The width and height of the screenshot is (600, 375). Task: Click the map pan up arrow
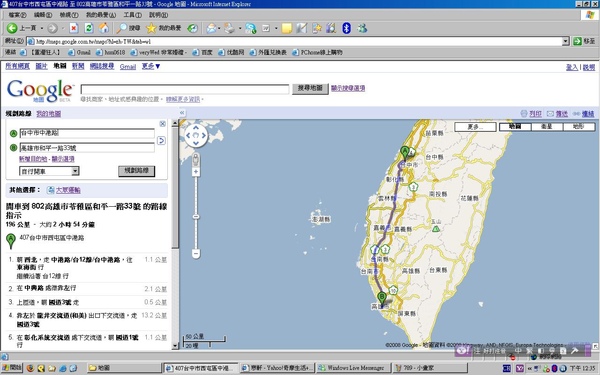[196, 127]
